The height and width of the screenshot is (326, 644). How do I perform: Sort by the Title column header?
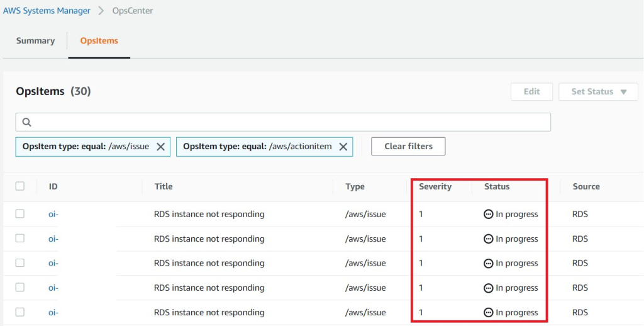tap(164, 187)
